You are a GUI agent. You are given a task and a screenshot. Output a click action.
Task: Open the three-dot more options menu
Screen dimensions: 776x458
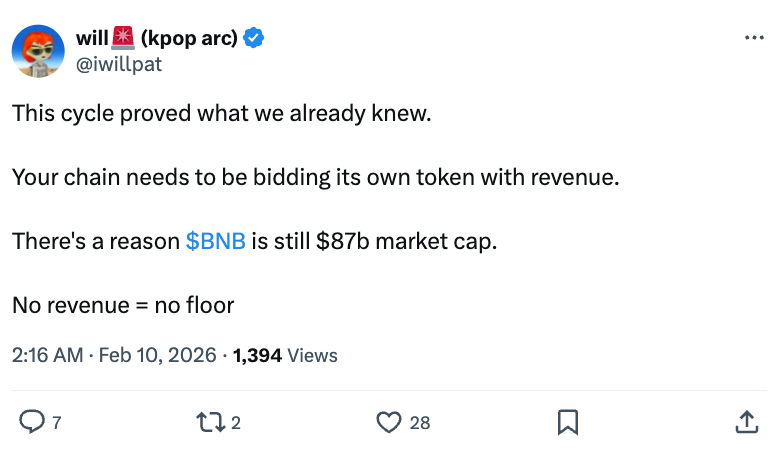tap(754, 38)
